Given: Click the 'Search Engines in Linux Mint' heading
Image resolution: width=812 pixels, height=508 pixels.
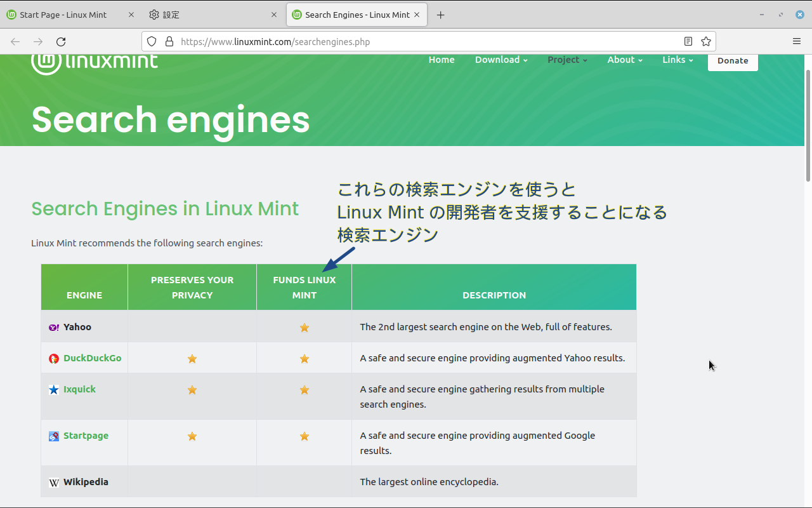Looking at the screenshot, I should 165,209.
